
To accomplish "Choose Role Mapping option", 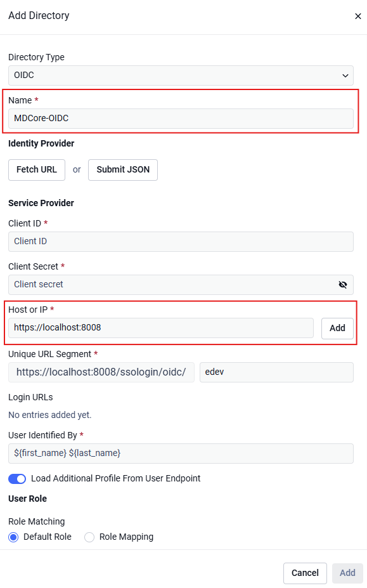I will [x=89, y=537].
